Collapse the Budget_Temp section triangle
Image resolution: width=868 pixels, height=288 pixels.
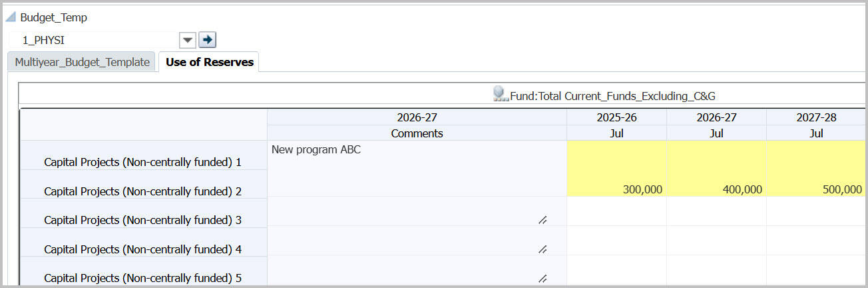(x=10, y=17)
